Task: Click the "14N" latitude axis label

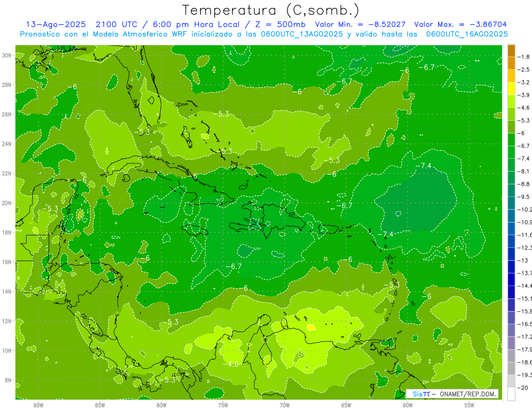Action: click(7, 292)
